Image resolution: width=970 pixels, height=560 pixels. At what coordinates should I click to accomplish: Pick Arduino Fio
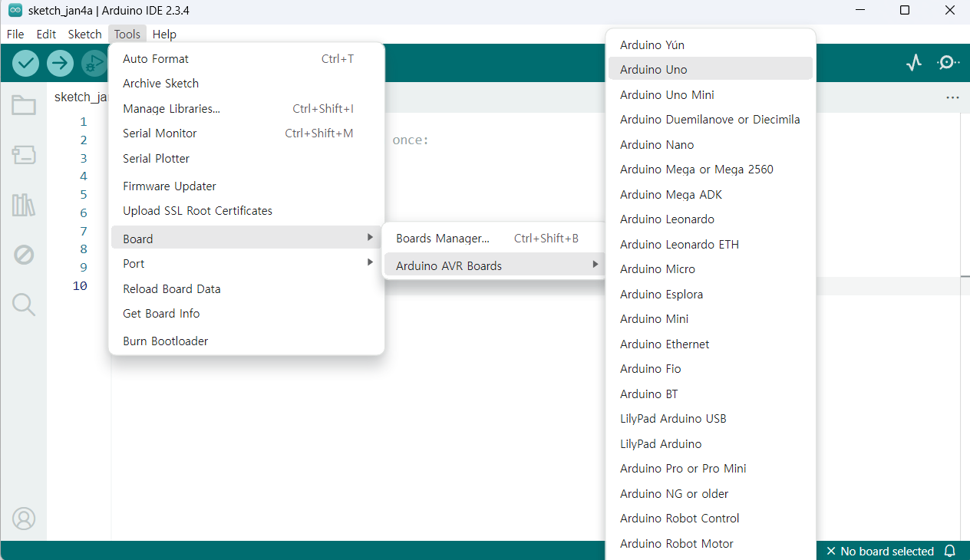point(711,368)
